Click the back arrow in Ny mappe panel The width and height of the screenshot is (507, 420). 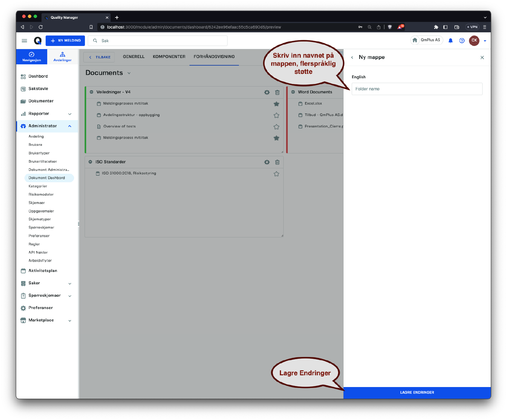[x=352, y=57]
